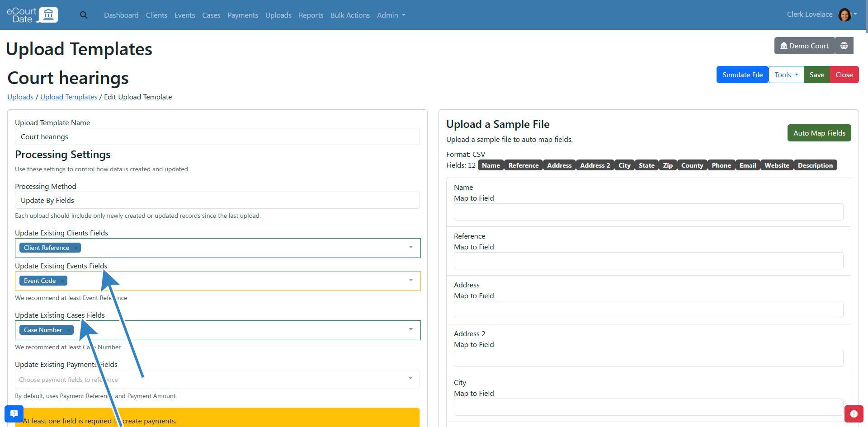868x427 pixels.
Task: Click Map to Field input for Address
Action: (x=649, y=310)
